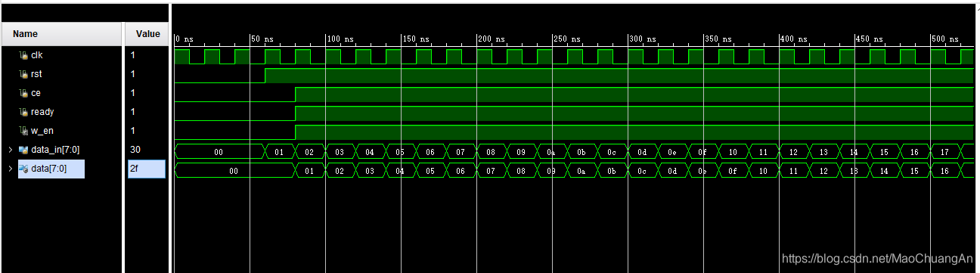Click the 17 segment in data_in waveform

(944, 152)
